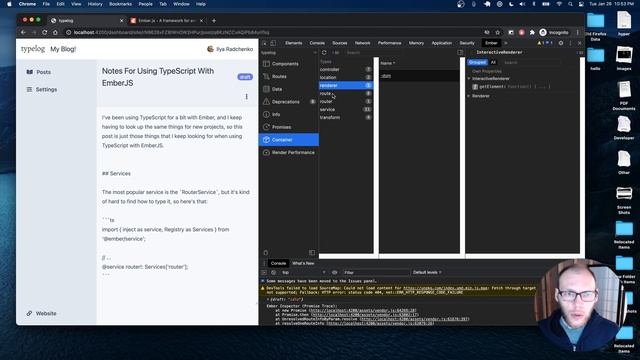Expand the draft object in console

pyautogui.click(x=268, y=299)
